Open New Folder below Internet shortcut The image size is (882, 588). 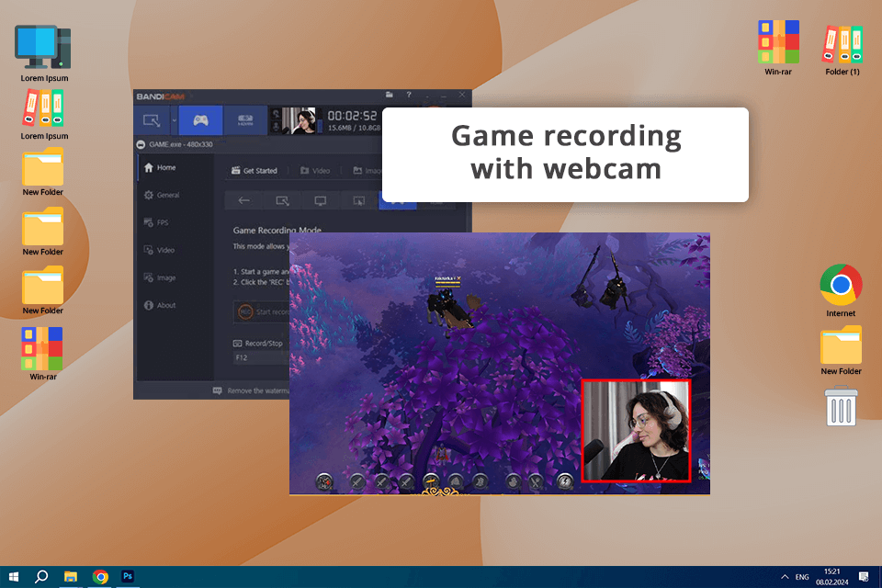[841, 351]
